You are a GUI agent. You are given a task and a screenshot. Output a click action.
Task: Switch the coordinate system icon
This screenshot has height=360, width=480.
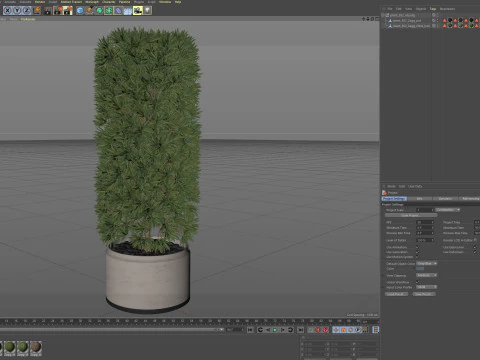[x=37, y=11]
